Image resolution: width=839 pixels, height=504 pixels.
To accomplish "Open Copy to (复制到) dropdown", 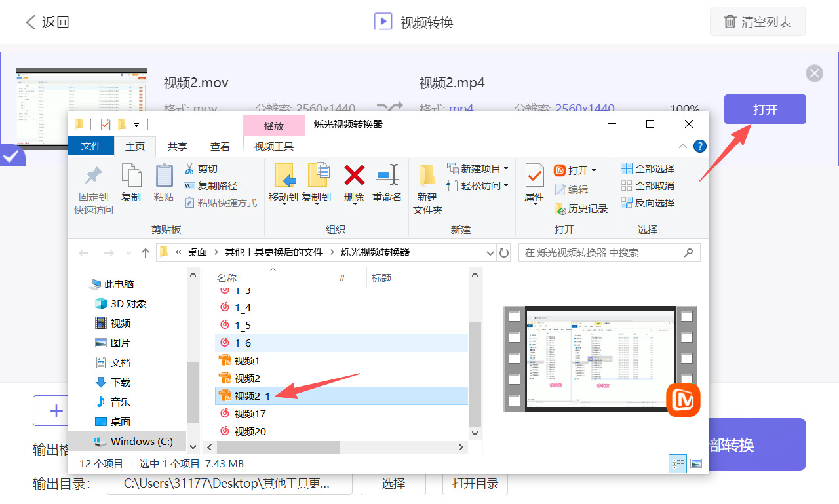I will (x=316, y=204).
